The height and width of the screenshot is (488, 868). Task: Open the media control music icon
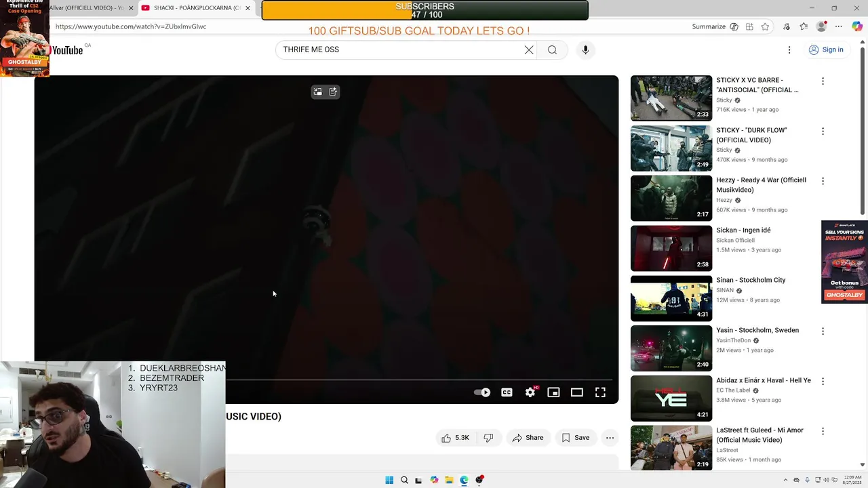coord(787,26)
